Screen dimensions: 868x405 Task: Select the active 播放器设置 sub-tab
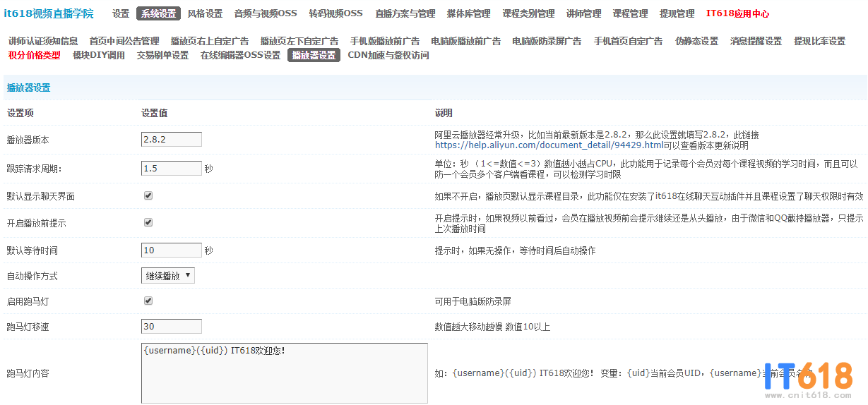click(x=314, y=55)
